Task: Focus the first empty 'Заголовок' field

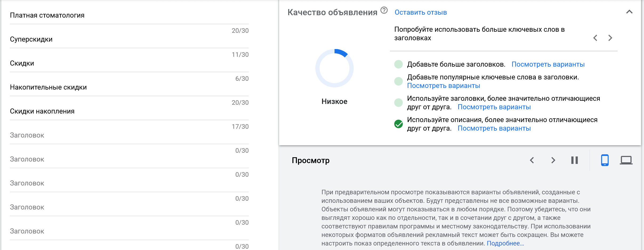Action: 129,135
